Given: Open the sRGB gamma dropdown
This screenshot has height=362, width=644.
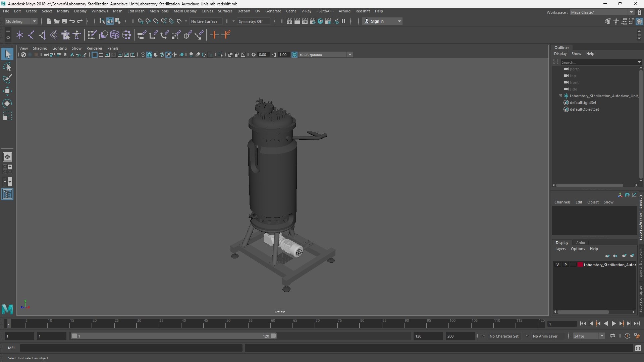Looking at the screenshot, I should (x=326, y=55).
